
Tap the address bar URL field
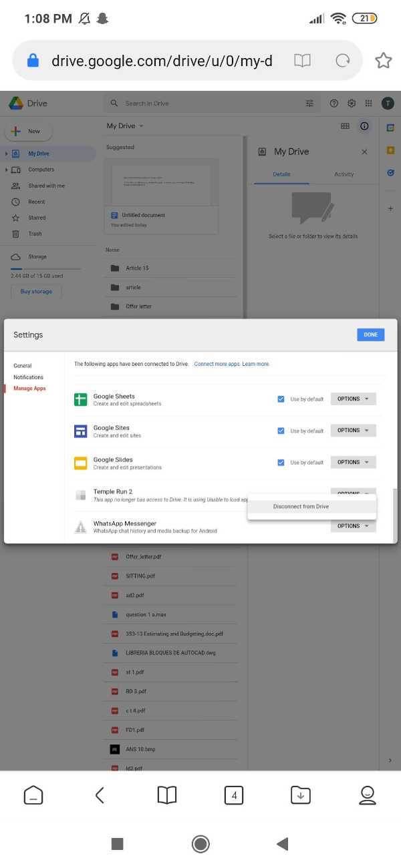(x=162, y=61)
